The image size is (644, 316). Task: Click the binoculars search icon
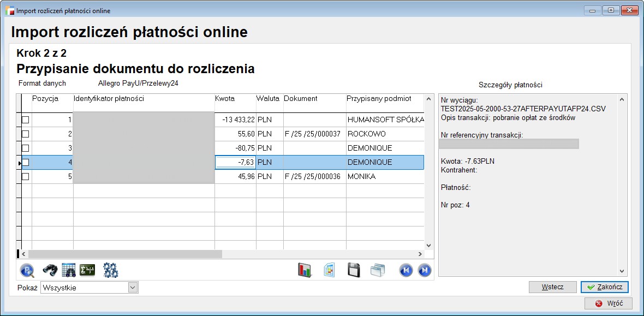50,270
